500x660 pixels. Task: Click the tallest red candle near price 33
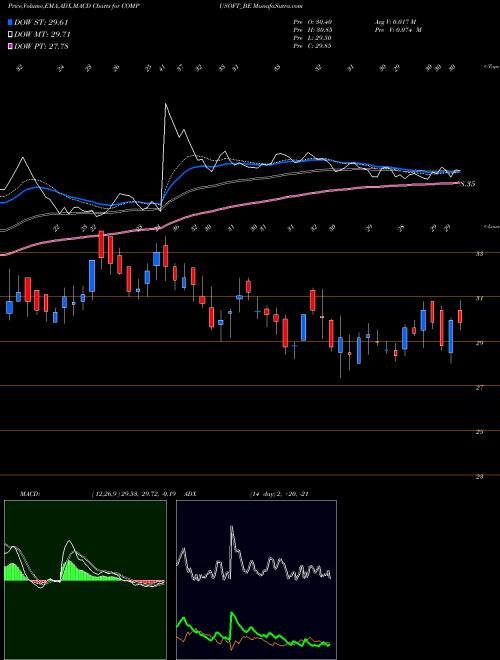[x=101, y=244]
